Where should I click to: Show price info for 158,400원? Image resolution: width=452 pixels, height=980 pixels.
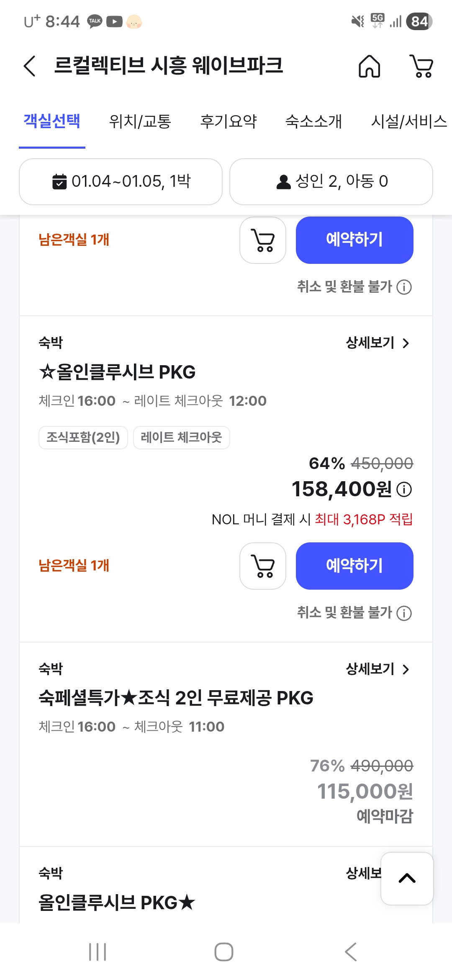click(x=404, y=489)
